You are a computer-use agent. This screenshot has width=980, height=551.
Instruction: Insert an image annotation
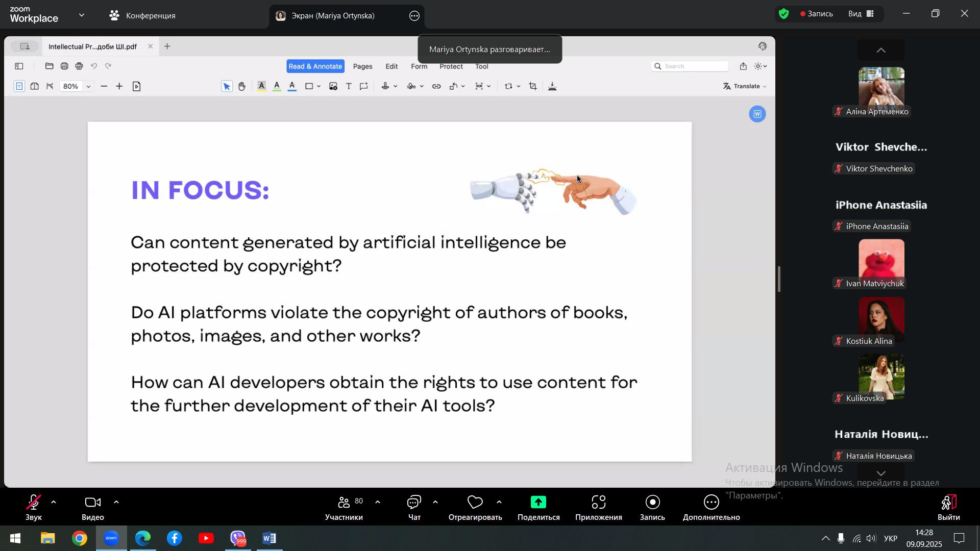tap(333, 86)
